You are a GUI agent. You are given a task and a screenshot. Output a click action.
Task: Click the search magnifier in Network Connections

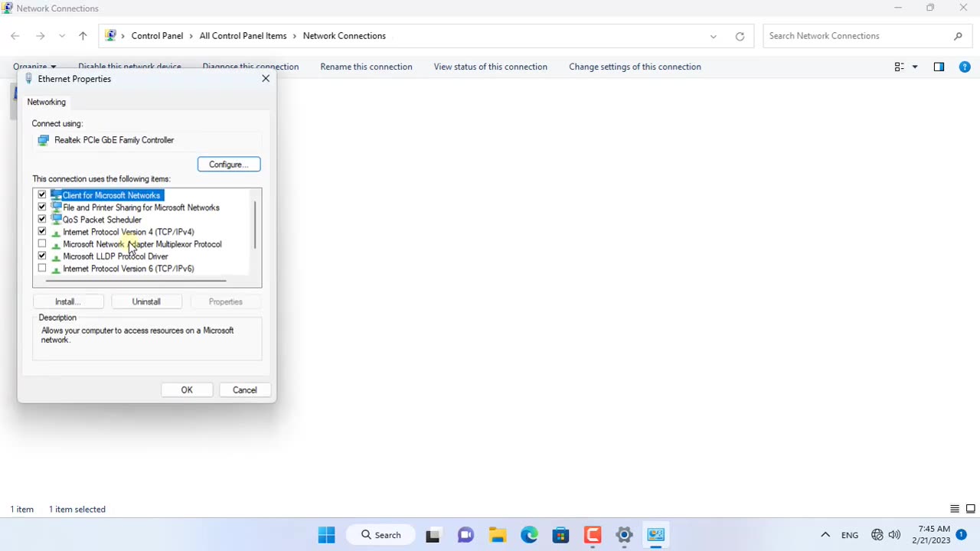pos(958,36)
